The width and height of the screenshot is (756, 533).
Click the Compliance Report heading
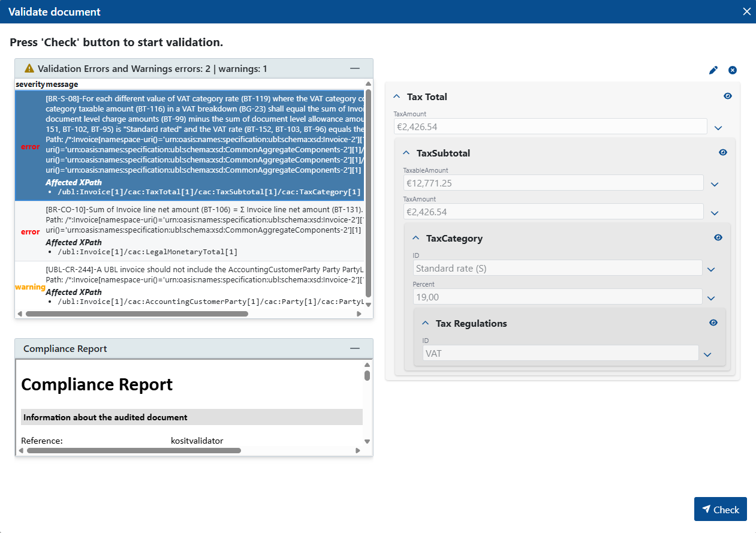tap(97, 384)
